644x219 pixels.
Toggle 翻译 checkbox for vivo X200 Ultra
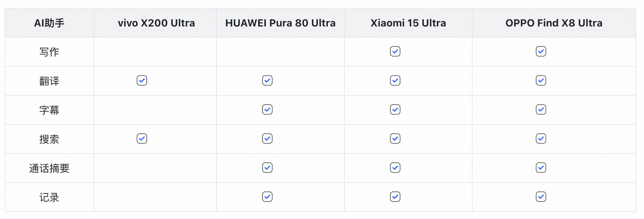coord(142,80)
